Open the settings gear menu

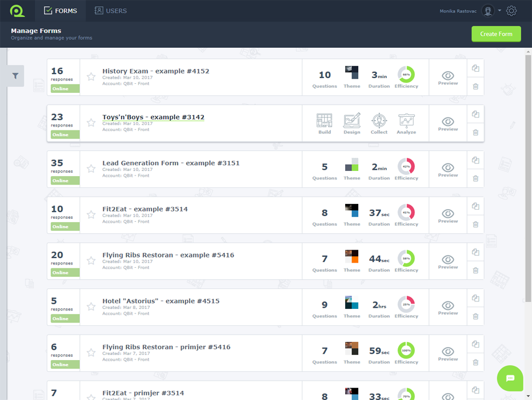coord(511,10)
